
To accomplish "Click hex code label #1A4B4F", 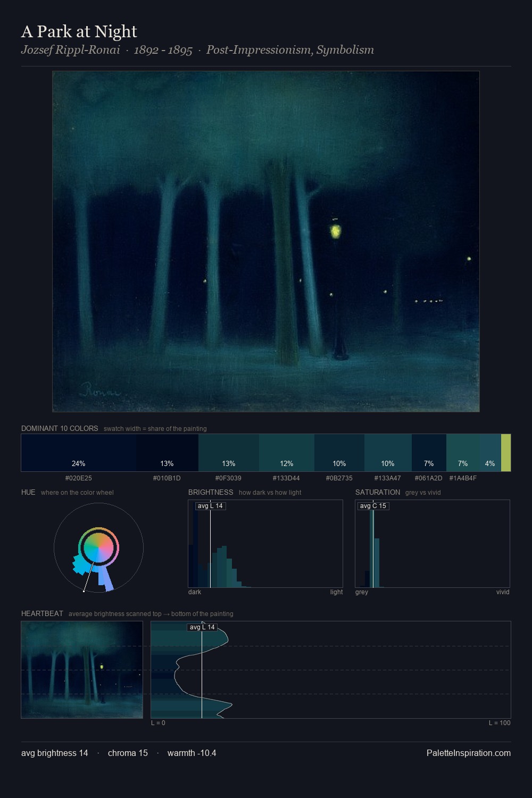I will coord(463,478).
